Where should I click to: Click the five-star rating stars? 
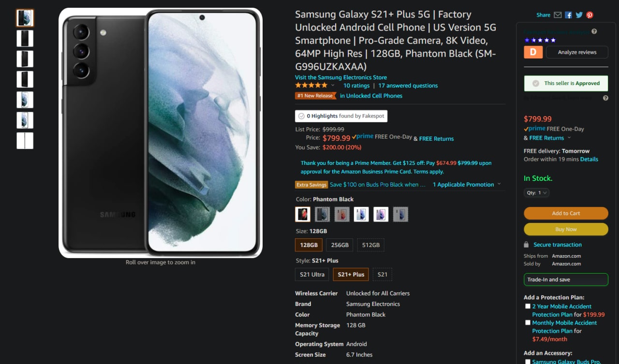pos(311,85)
